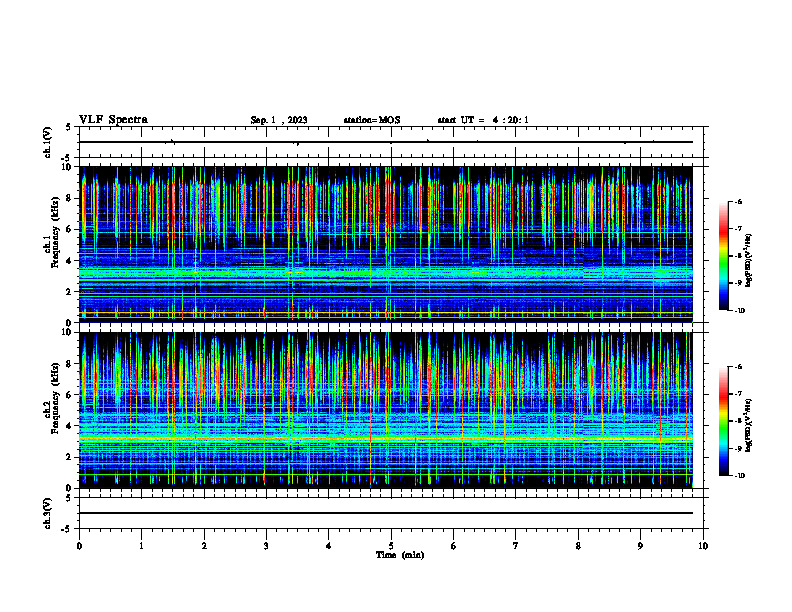Click the "ch.1(V)" waveform axis label
The height and width of the screenshot is (612, 792).
coord(47,142)
